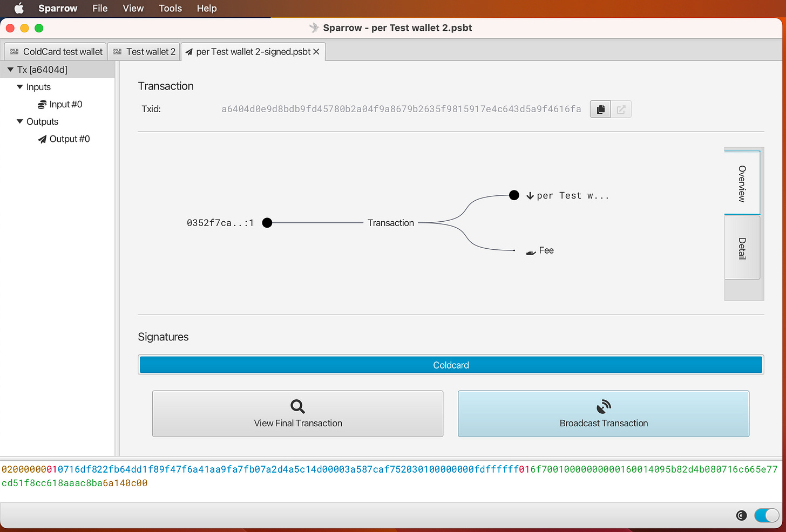Viewport: 786px width, 532px height.
Task: Click the magnifier icon on View Final Transaction
Action: coord(297,406)
